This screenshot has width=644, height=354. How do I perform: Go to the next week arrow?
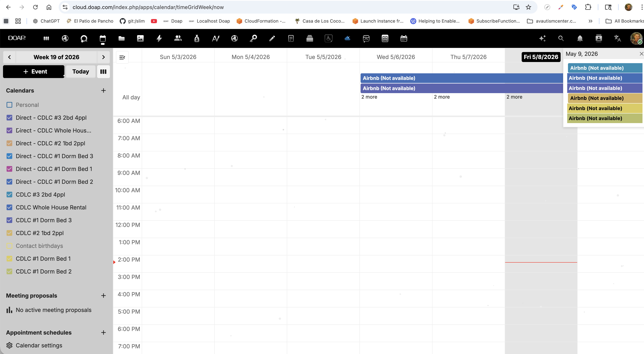pyautogui.click(x=104, y=57)
